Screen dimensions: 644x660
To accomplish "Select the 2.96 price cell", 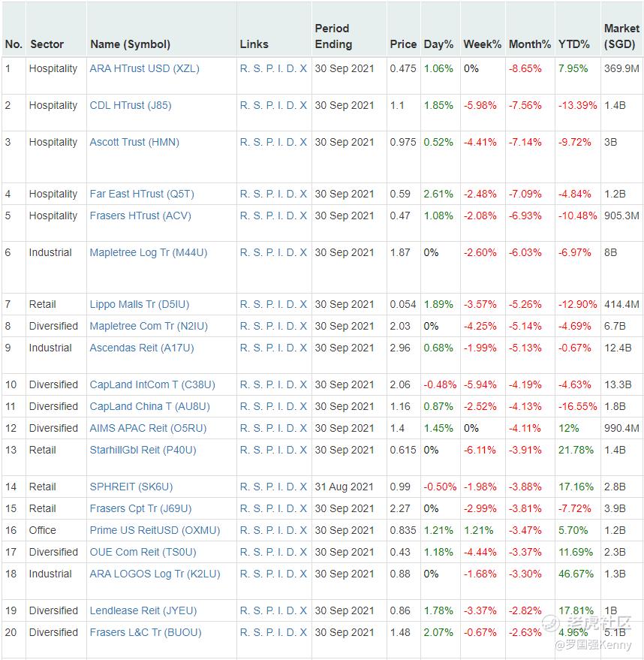I will click(x=400, y=348).
